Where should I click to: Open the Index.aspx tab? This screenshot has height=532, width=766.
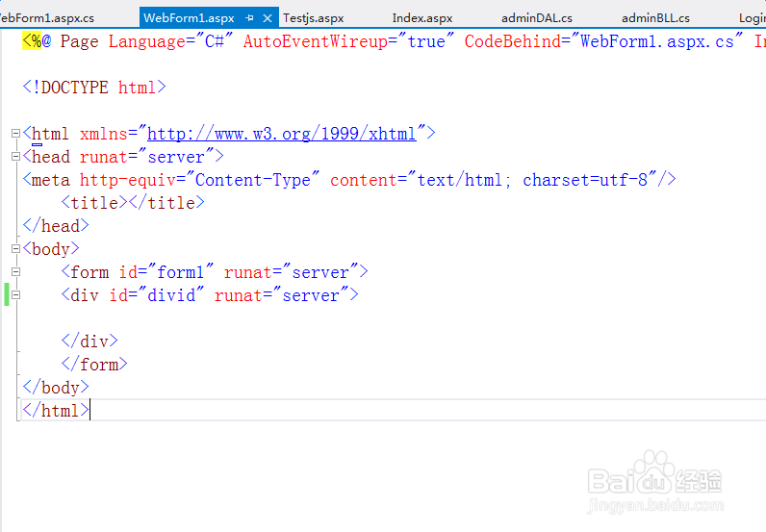pyautogui.click(x=422, y=18)
